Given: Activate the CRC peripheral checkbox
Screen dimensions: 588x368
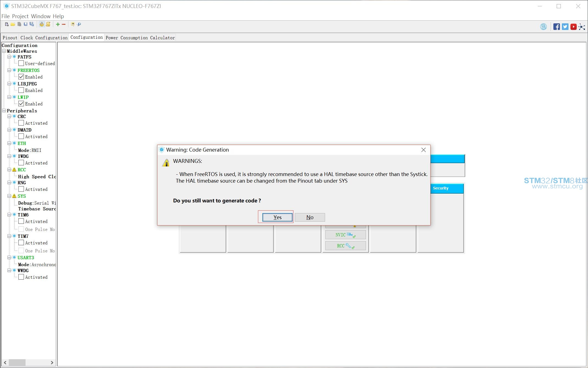Looking at the screenshot, I should [x=21, y=123].
